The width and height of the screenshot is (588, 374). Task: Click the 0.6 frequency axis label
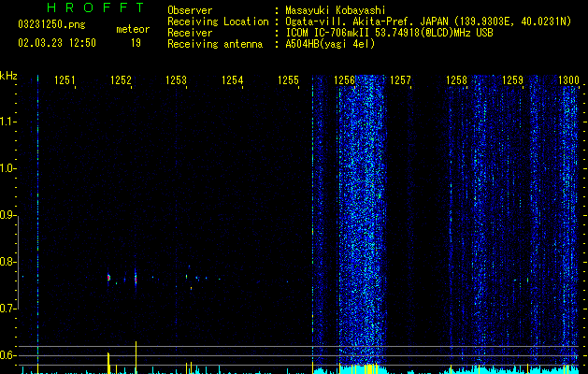[x=7, y=355]
